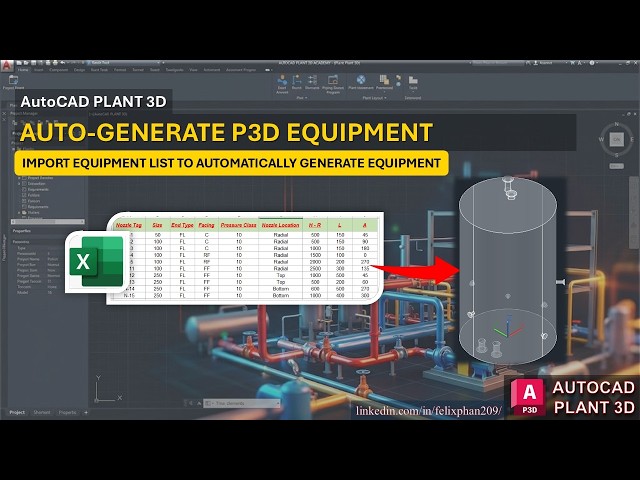Click the AUTO-GENERATE P3D EQUIPMENT title
This screenshot has width=640, height=480.
[226, 132]
